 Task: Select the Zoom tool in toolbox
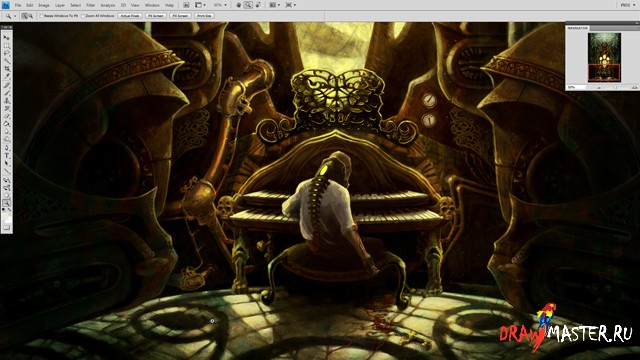click(x=7, y=203)
